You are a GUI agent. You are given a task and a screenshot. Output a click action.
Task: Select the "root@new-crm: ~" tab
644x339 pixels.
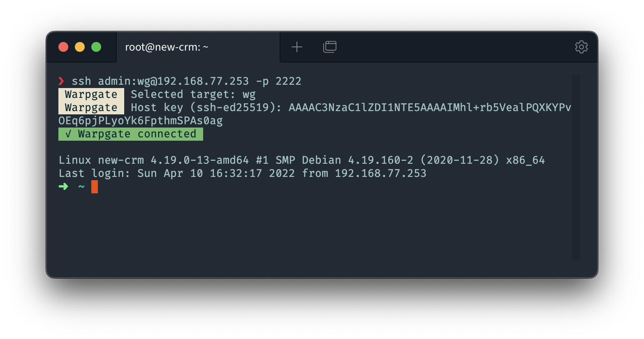point(167,47)
